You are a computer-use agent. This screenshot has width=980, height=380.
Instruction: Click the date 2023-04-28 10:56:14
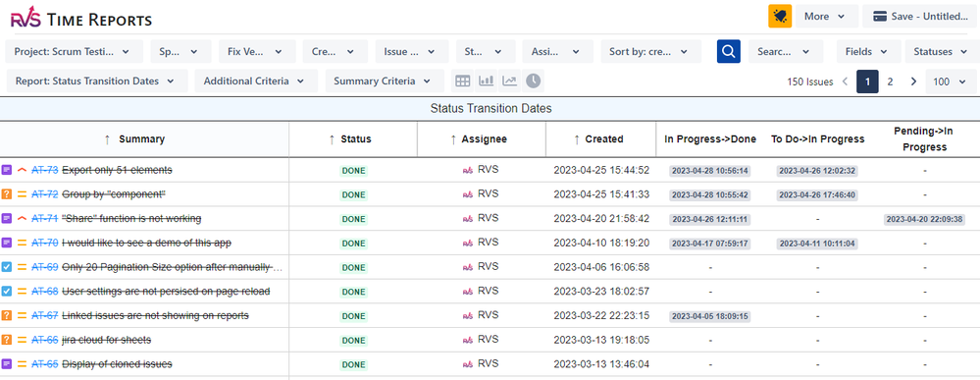(x=710, y=170)
